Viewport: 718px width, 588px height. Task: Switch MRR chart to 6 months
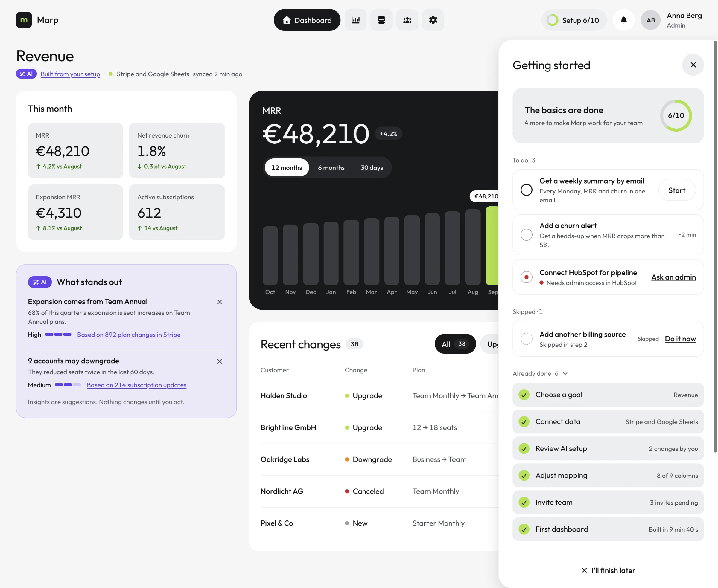(331, 167)
